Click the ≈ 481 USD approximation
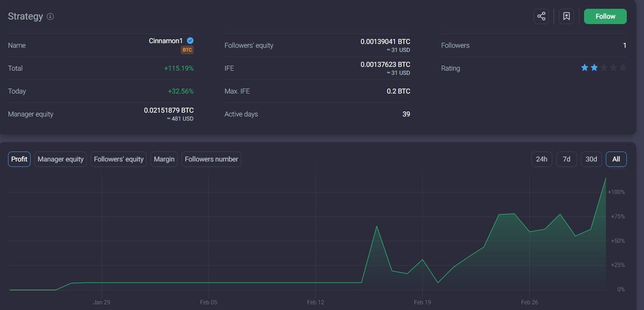 click(180, 119)
